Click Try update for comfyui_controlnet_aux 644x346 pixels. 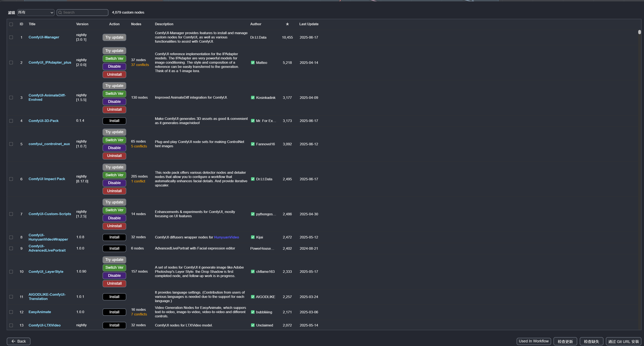click(x=114, y=132)
